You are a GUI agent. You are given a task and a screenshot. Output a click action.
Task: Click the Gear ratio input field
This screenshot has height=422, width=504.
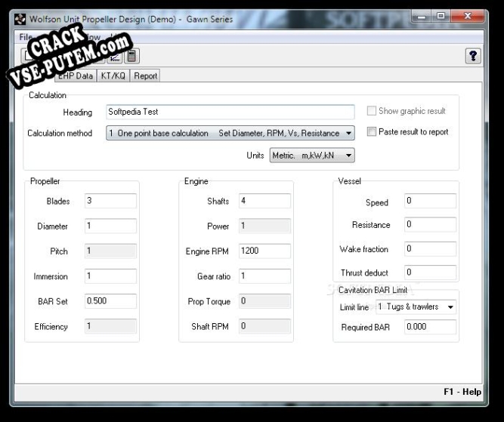point(264,276)
